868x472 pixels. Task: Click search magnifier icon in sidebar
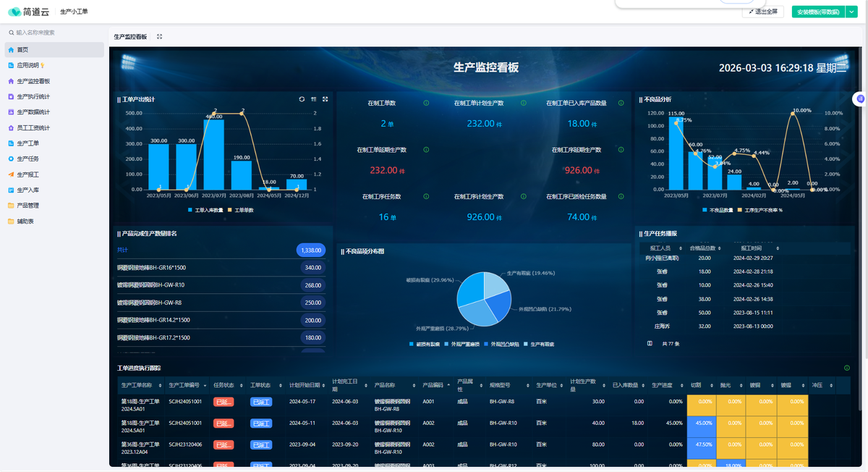click(x=11, y=33)
